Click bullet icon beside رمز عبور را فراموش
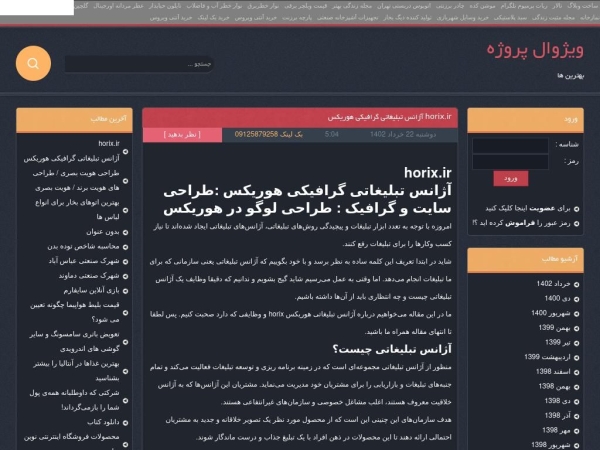 (577, 223)
